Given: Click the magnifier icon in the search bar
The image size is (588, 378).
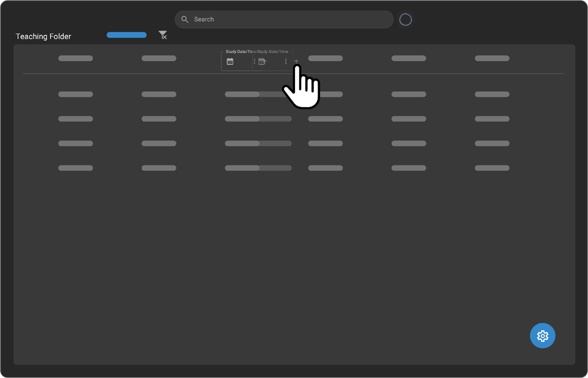Looking at the screenshot, I should coord(185,20).
